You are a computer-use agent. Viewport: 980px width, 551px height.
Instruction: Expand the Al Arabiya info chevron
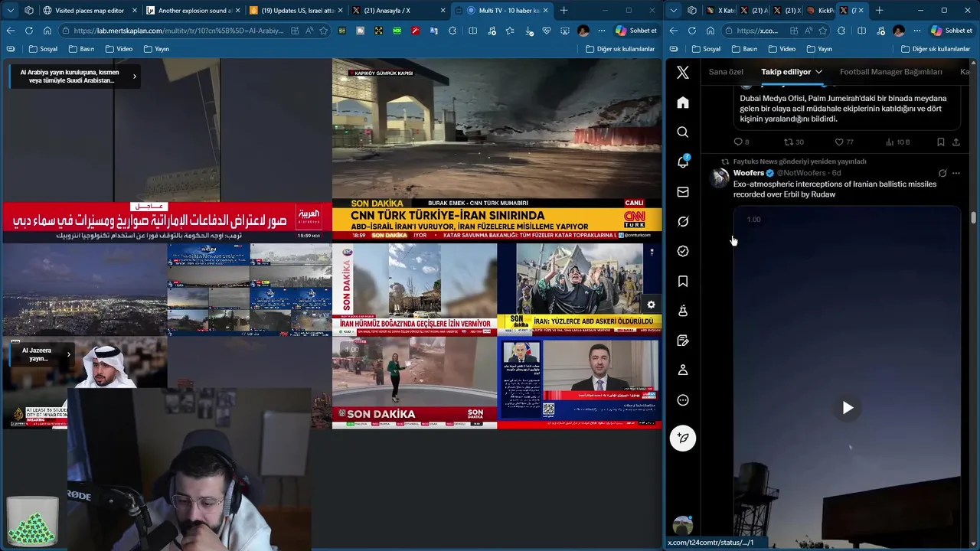point(135,76)
